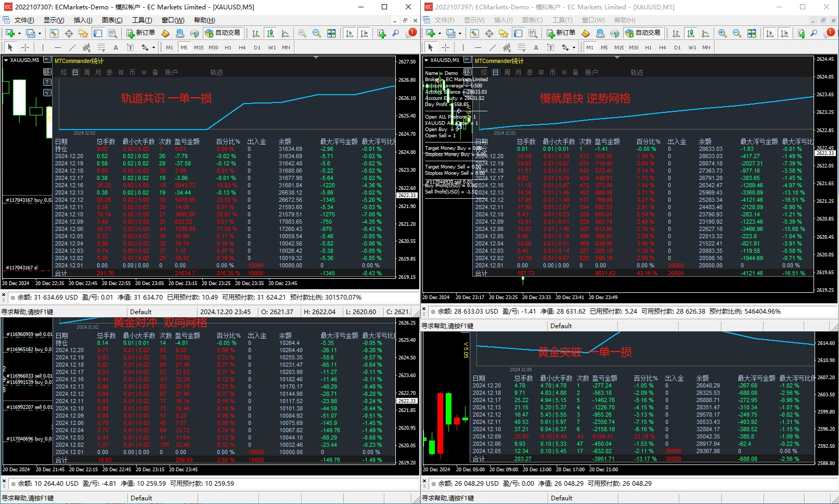Open 帮助(H) menu in right window
The height and width of the screenshot is (504, 839).
point(625,20)
